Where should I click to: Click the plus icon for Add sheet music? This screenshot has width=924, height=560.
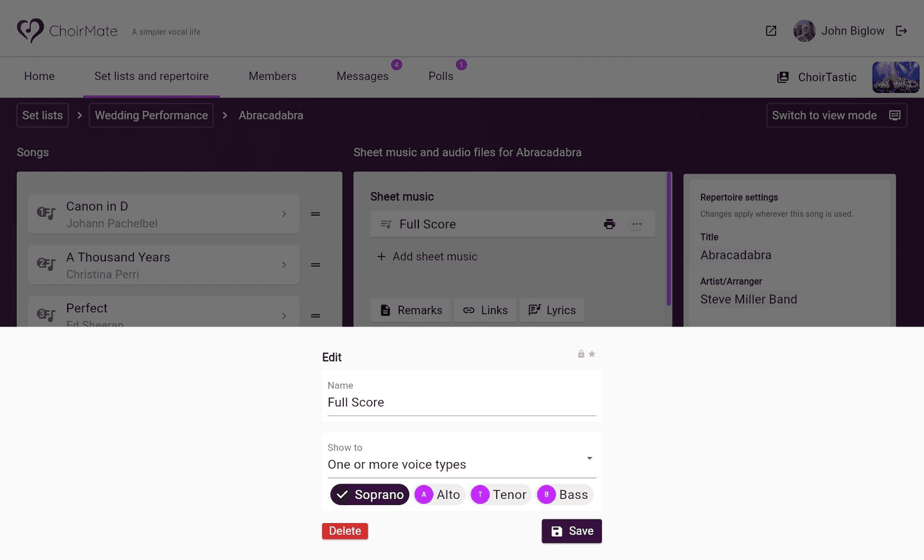point(381,256)
